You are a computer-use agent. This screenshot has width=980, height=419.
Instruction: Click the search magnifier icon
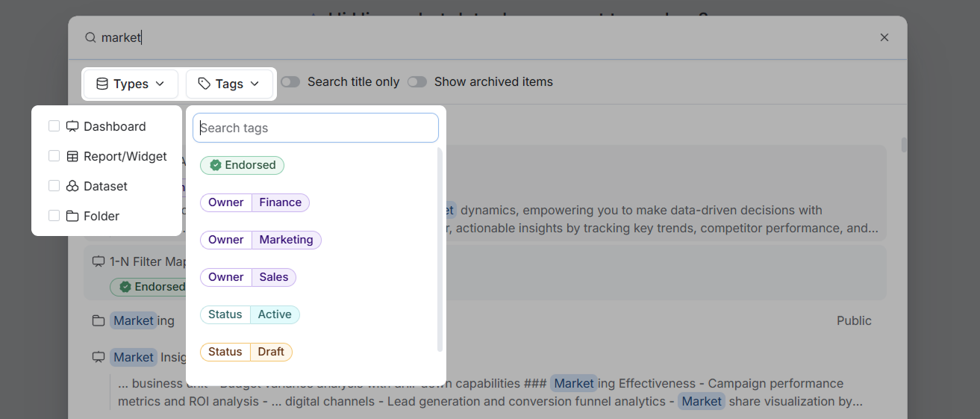tap(90, 37)
